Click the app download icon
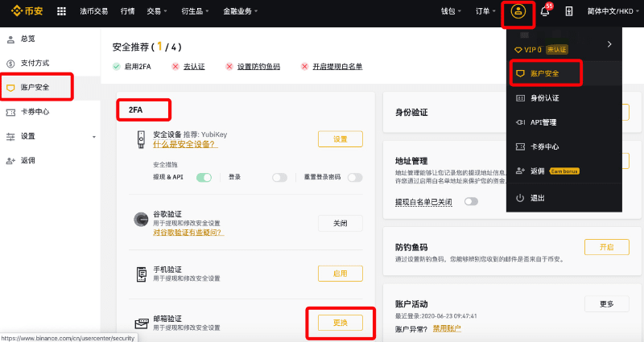Image resolution: width=644 pixels, height=342 pixels. (x=569, y=11)
